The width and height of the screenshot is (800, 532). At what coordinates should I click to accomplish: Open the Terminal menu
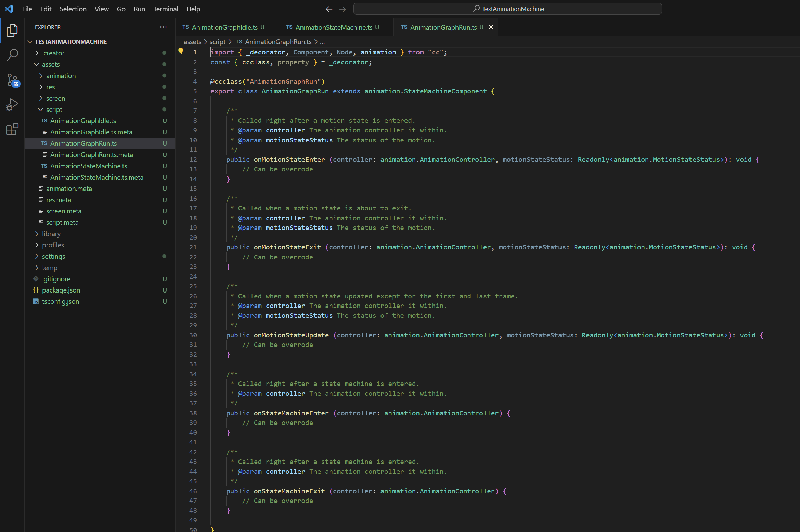(x=166, y=9)
